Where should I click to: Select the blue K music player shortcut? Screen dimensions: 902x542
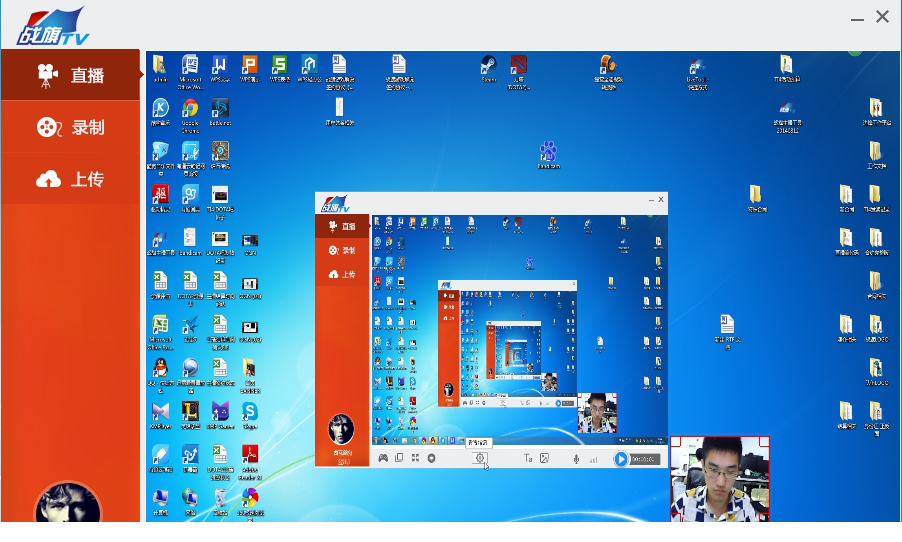tap(160, 112)
